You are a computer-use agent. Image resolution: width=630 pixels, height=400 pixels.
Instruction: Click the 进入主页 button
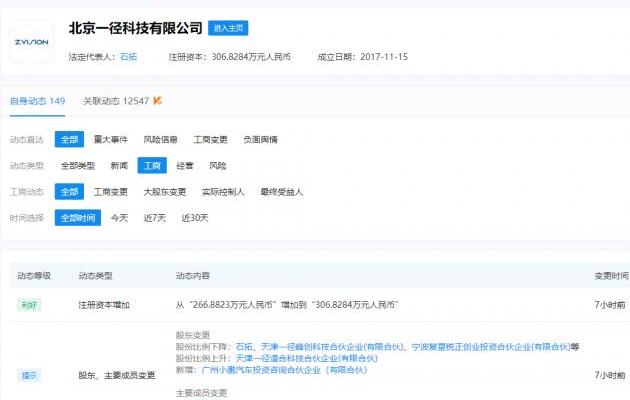228,28
